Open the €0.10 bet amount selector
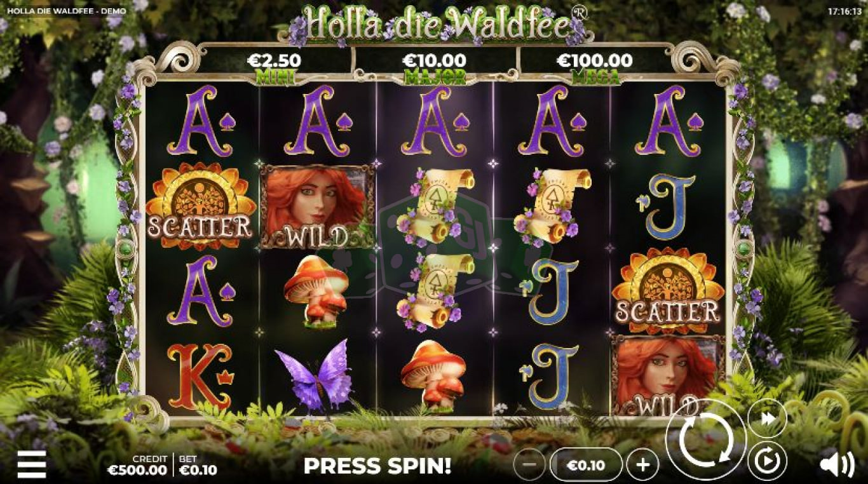 pyautogui.click(x=586, y=465)
